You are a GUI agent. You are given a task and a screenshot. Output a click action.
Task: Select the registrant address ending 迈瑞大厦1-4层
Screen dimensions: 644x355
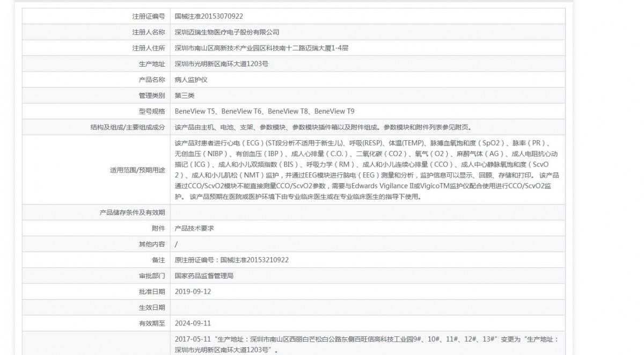tap(262, 48)
